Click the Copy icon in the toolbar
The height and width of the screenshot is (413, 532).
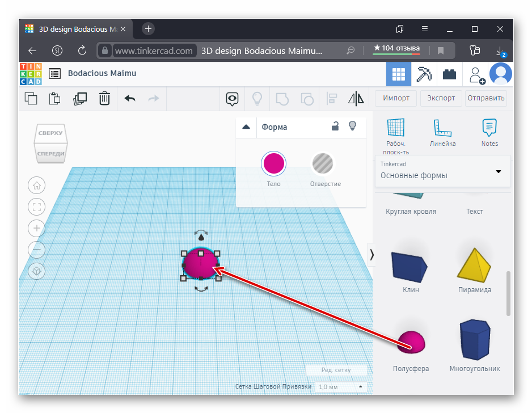tap(31, 98)
